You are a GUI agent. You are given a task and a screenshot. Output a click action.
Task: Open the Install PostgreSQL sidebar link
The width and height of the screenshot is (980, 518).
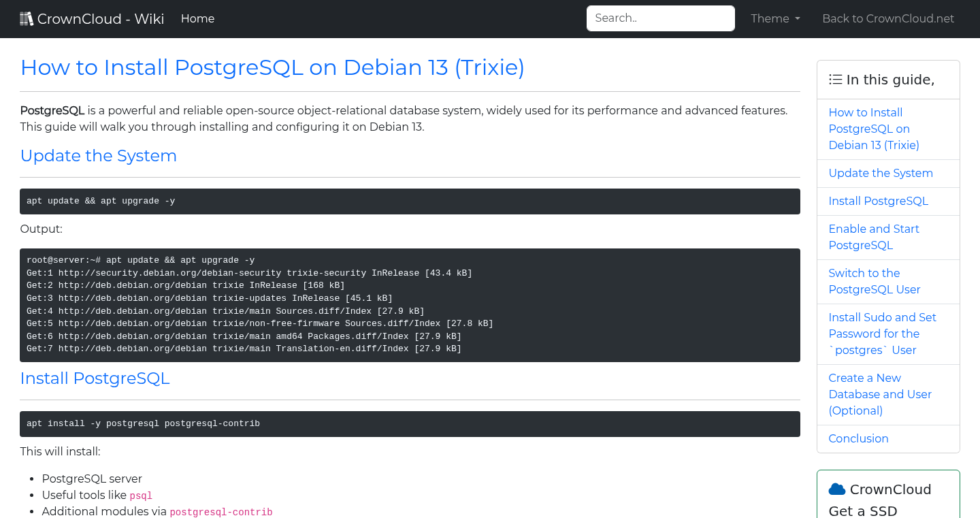(x=878, y=201)
